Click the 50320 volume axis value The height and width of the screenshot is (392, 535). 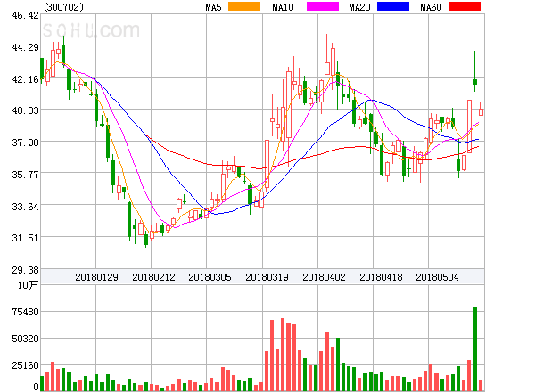[25, 339]
